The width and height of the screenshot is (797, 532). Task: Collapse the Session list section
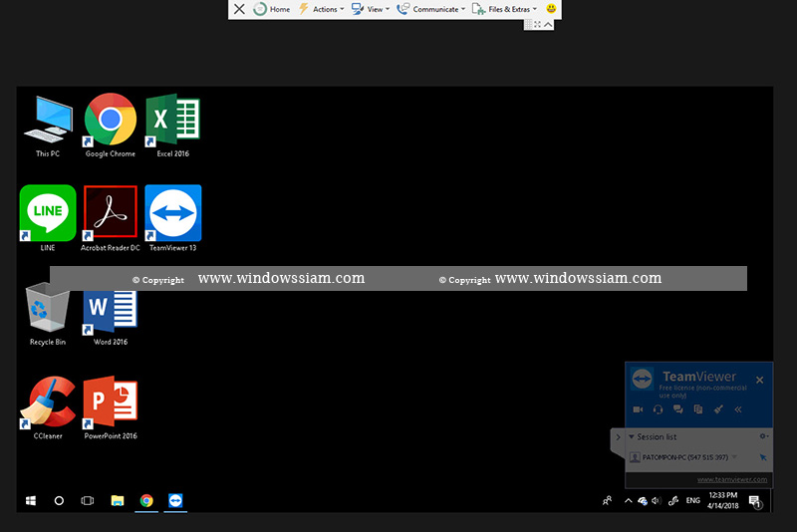click(x=632, y=436)
